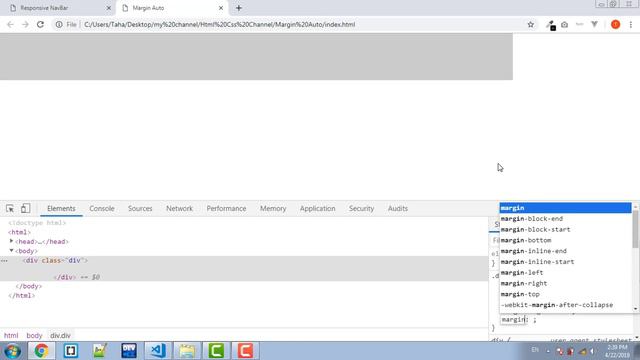Click the site info icon before File
The image size is (640, 360).
(59, 24)
